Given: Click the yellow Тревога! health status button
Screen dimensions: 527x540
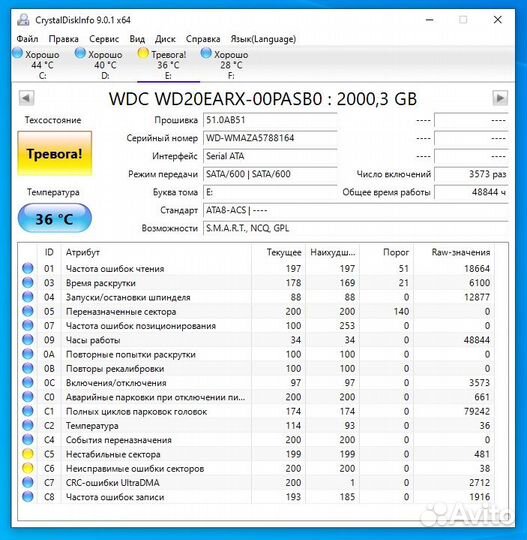Looking at the screenshot, I should click(55, 153).
